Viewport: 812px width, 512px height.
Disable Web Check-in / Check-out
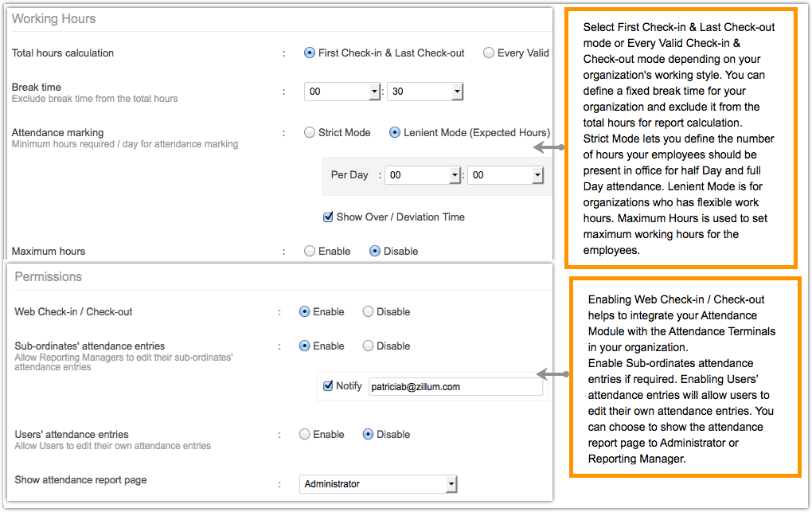(x=368, y=312)
